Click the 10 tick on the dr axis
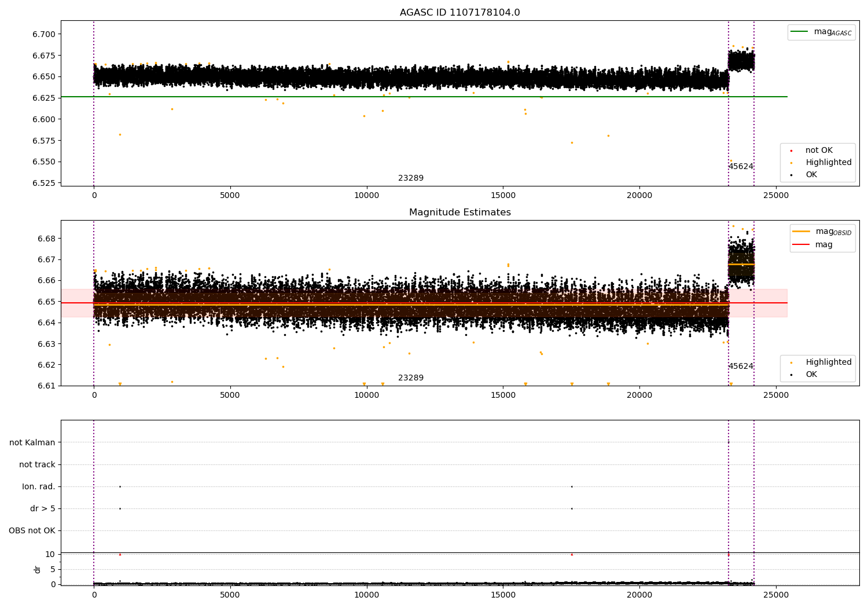Image resolution: width=868 pixels, height=608 pixels. [x=50, y=554]
